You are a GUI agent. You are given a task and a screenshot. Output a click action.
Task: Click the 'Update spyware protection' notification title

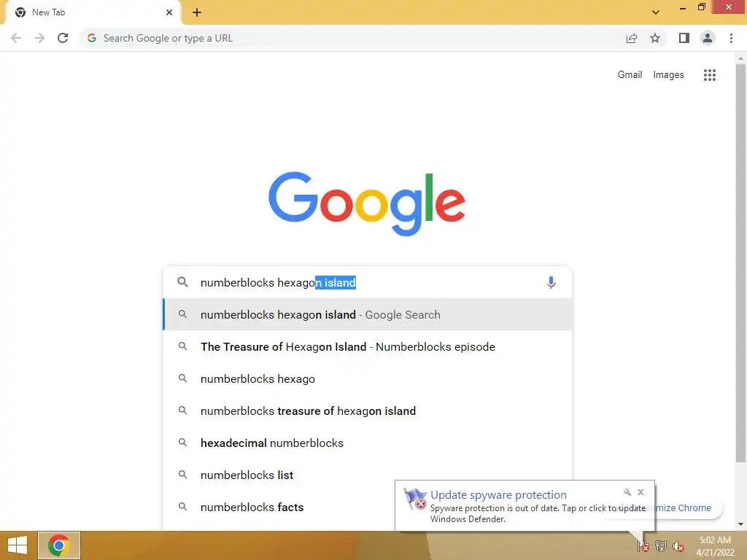(x=498, y=495)
